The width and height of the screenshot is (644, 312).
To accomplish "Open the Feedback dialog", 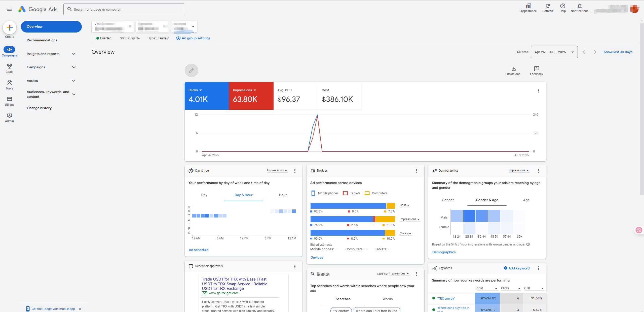I will (x=537, y=71).
